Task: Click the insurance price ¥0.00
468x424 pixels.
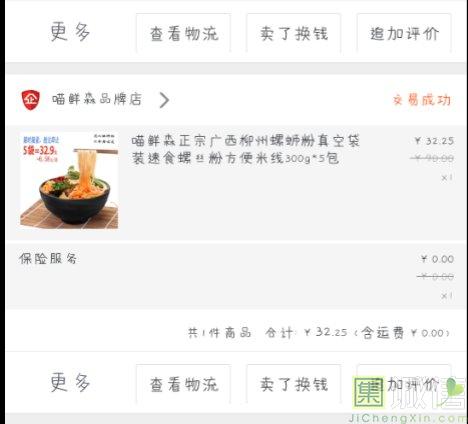Action: (x=437, y=259)
